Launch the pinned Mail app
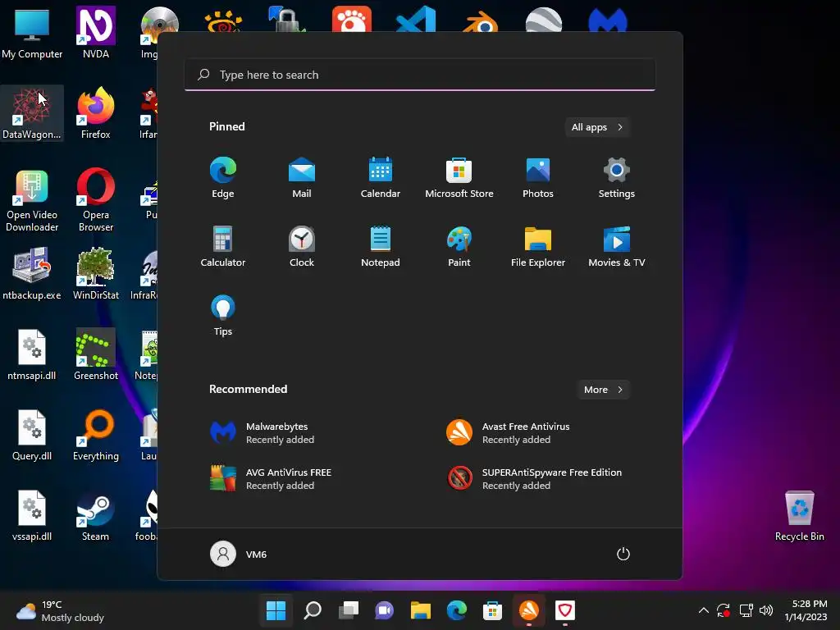 (x=302, y=178)
